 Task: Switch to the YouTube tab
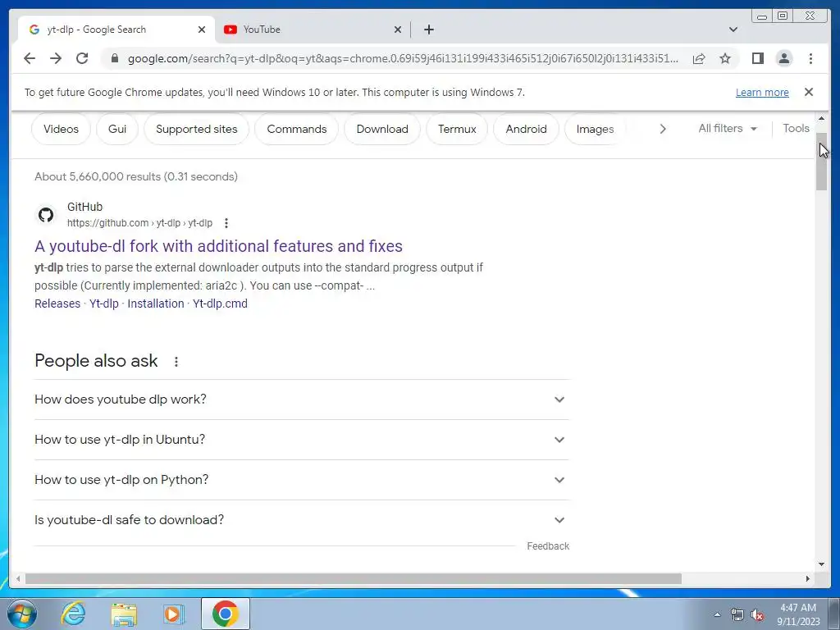point(313,30)
